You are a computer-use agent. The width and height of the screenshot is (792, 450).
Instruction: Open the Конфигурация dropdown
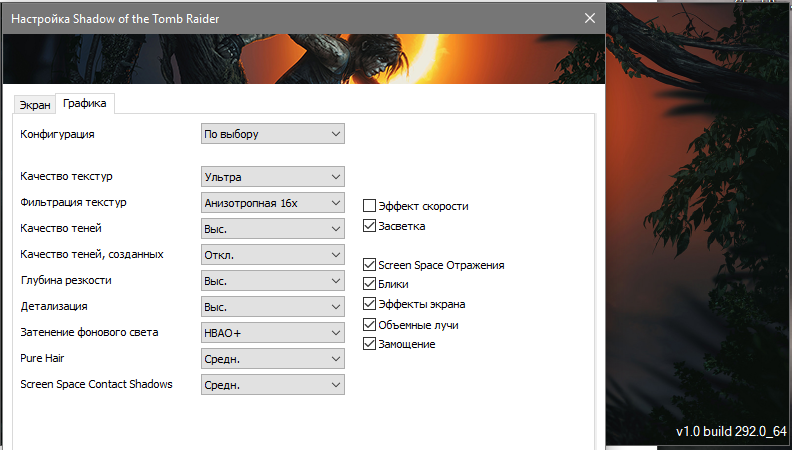273,134
